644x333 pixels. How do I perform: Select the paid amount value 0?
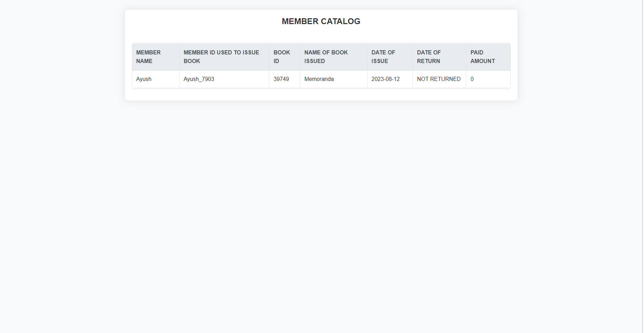(471, 79)
